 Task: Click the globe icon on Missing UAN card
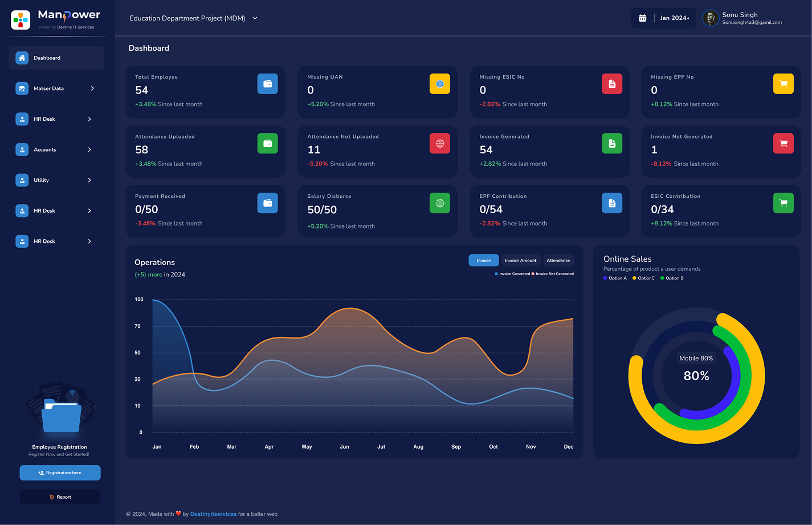(x=440, y=84)
